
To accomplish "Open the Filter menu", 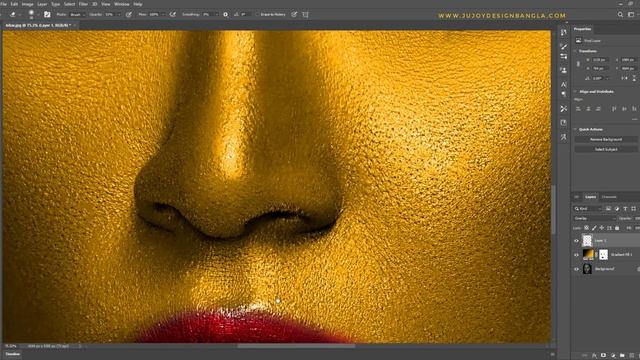I will pyautogui.click(x=83, y=4).
